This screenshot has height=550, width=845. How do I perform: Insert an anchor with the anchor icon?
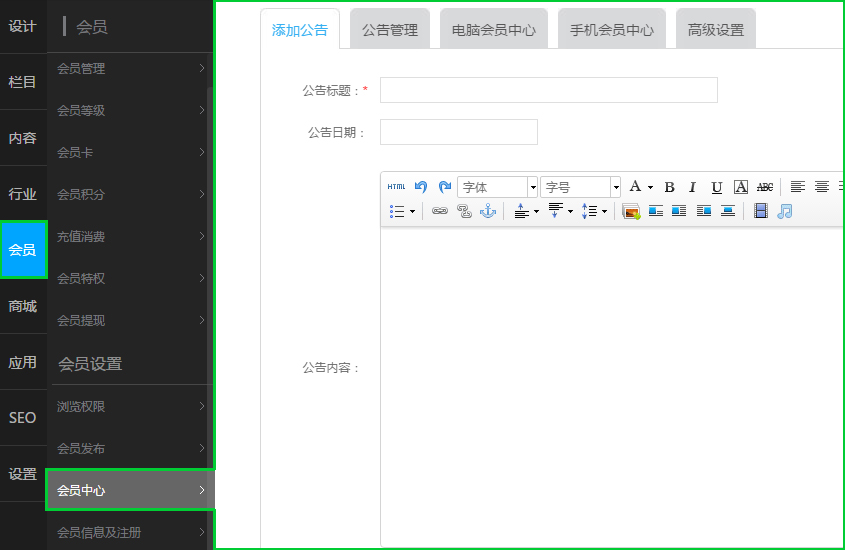488,211
